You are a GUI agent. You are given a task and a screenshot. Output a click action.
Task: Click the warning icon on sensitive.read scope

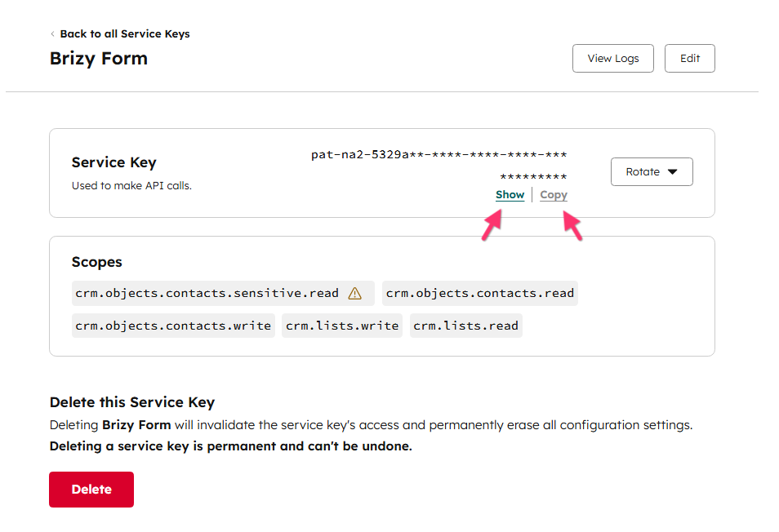point(354,293)
